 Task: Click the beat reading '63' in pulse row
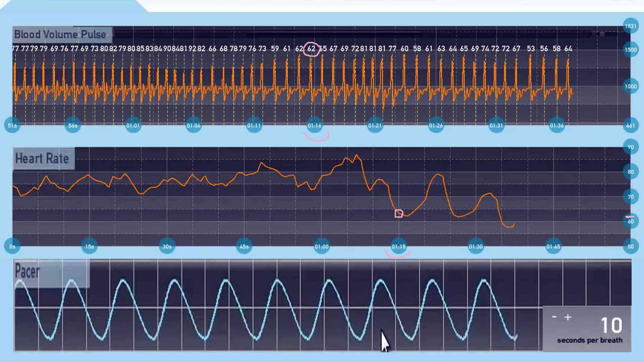441,49
